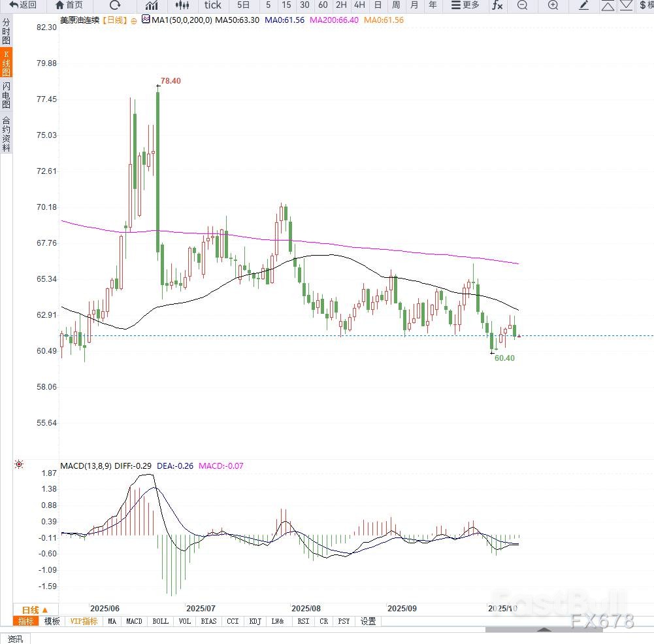The image size is (654, 644).
Task: Open the fx formula function icon
Action: pyautogui.click(x=497, y=5)
